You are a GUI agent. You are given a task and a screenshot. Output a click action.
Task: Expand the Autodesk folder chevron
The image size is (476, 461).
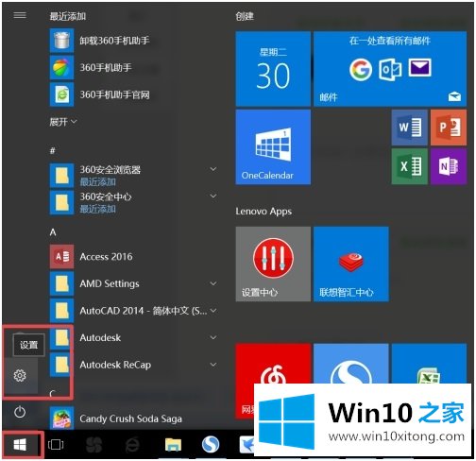(213, 337)
